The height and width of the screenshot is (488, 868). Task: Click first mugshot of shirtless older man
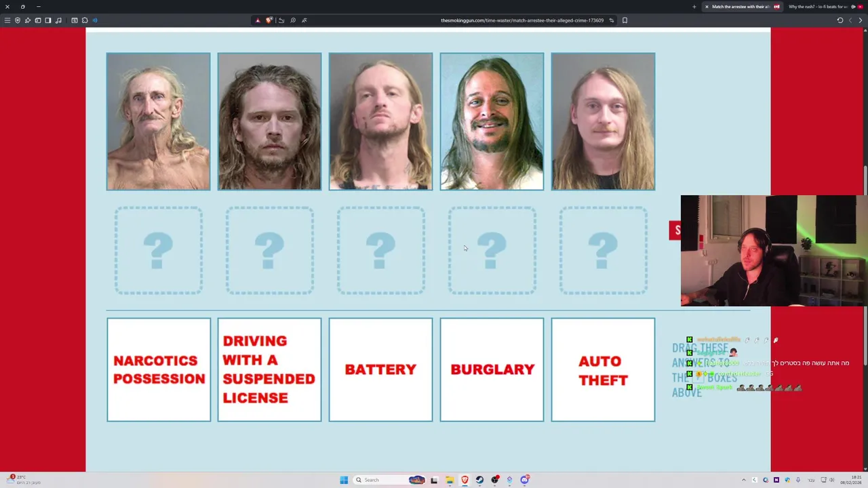pos(159,121)
